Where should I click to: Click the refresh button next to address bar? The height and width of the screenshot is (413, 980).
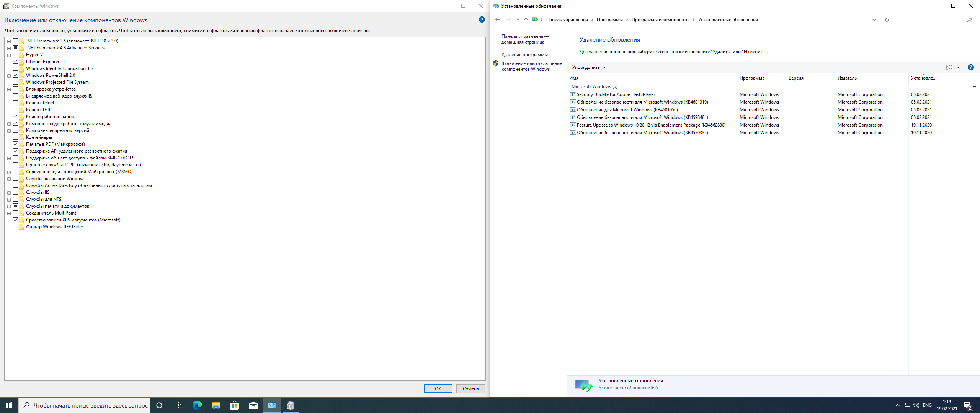coord(887,20)
